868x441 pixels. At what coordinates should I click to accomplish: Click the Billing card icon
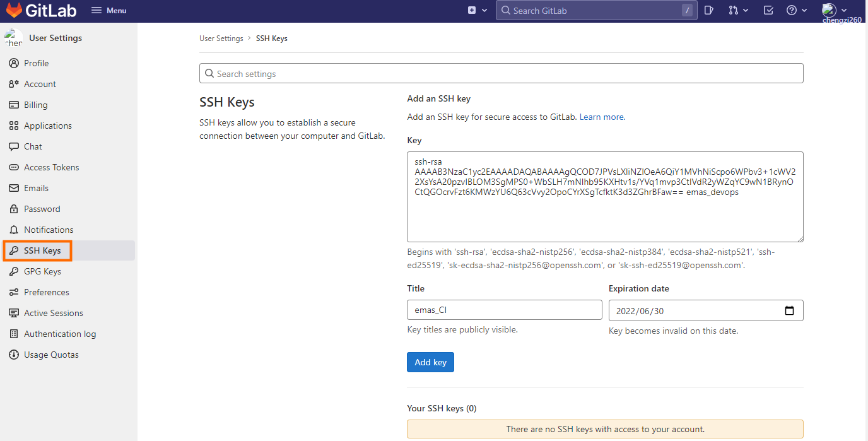pos(14,105)
